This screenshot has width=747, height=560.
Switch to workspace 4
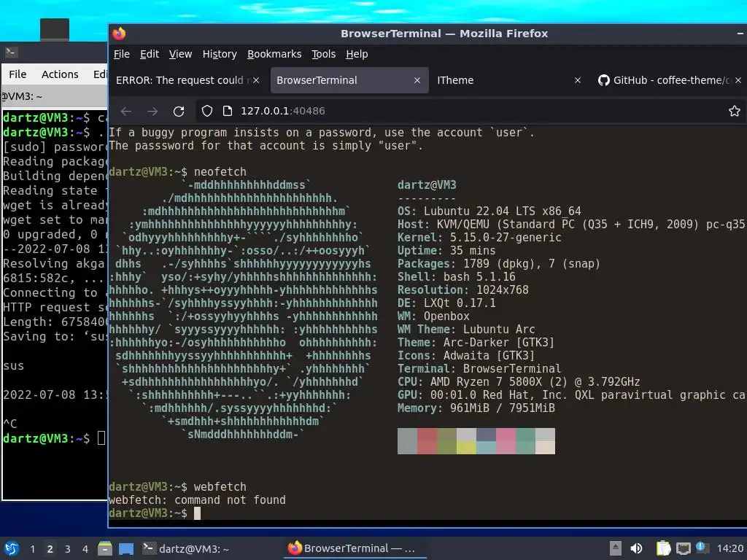(x=85, y=549)
